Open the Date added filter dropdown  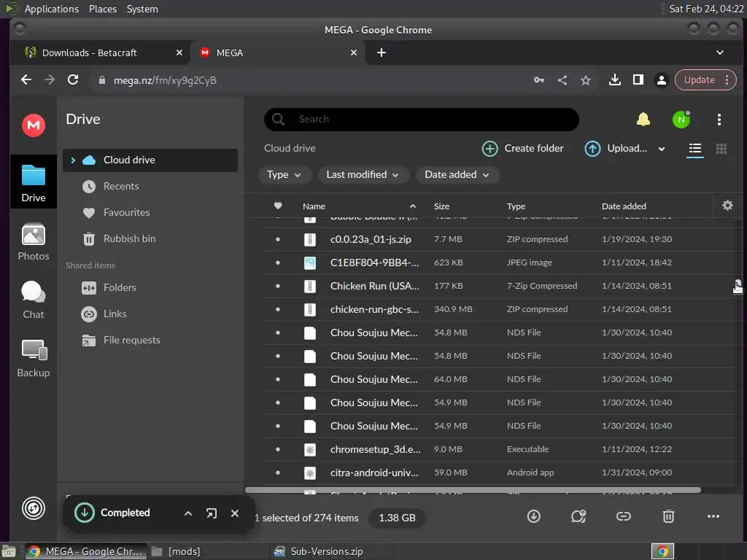(x=457, y=175)
